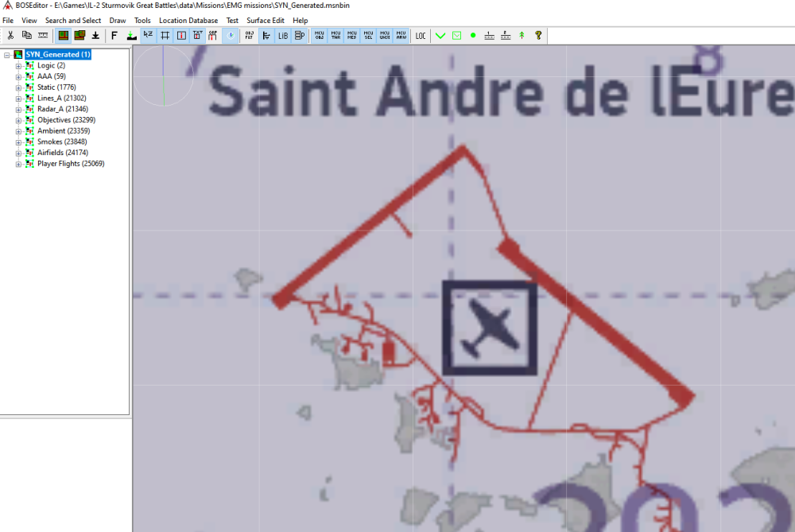The height and width of the screenshot is (532, 795).
Task: Toggle the grid display icon
Action: [165, 36]
